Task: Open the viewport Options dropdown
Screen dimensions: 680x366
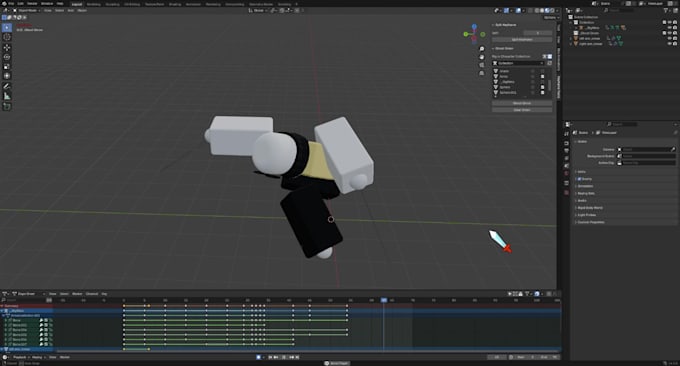Action: point(551,18)
